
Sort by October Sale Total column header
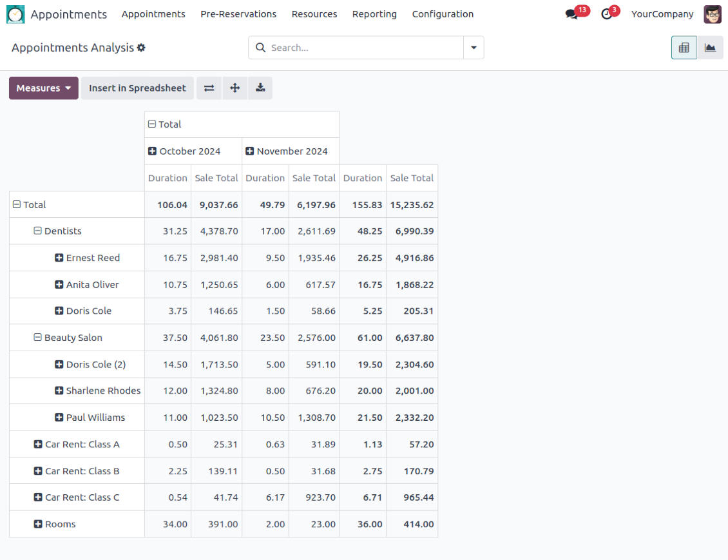click(x=216, y=178)
